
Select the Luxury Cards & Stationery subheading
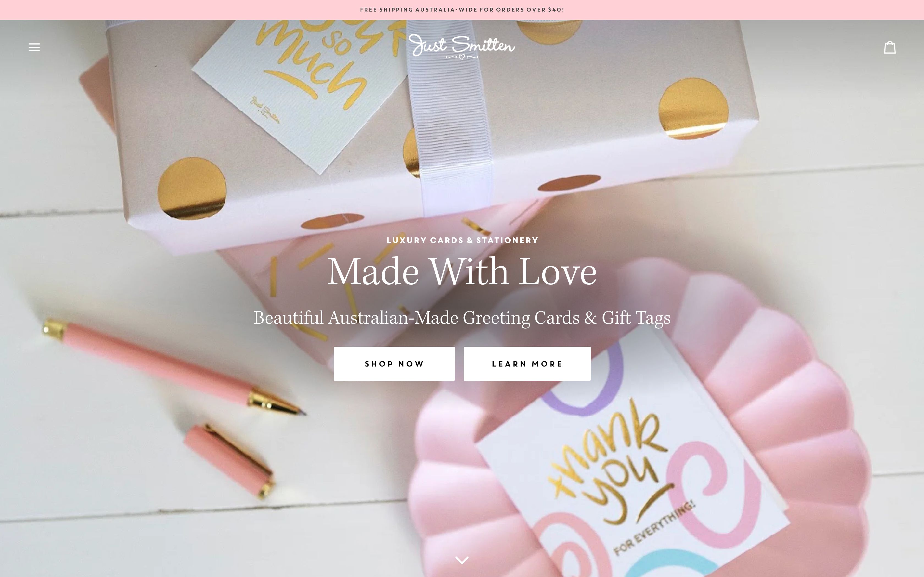[462, 240]
